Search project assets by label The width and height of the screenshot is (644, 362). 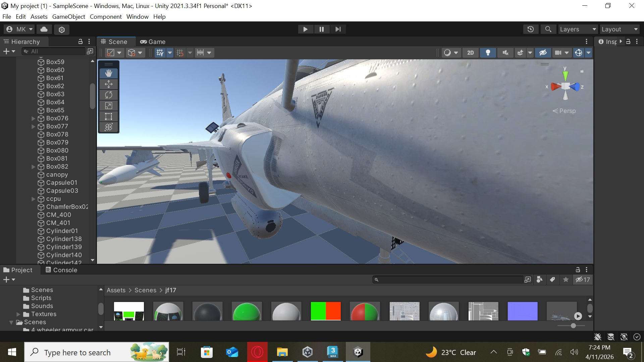pyautogui.click(x=552, y=280)
